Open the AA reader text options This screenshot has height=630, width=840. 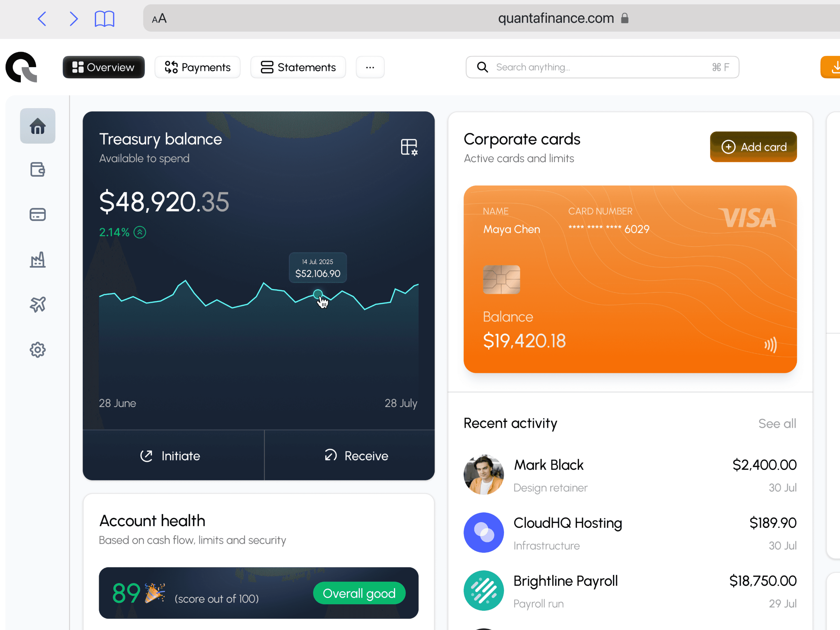click(x=159, y=18)
